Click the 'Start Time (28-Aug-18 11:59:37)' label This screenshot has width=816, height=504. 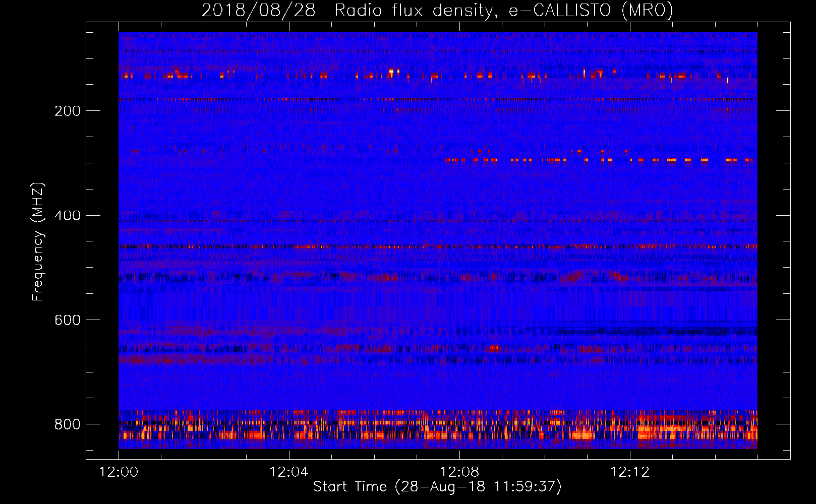point(437,487)
